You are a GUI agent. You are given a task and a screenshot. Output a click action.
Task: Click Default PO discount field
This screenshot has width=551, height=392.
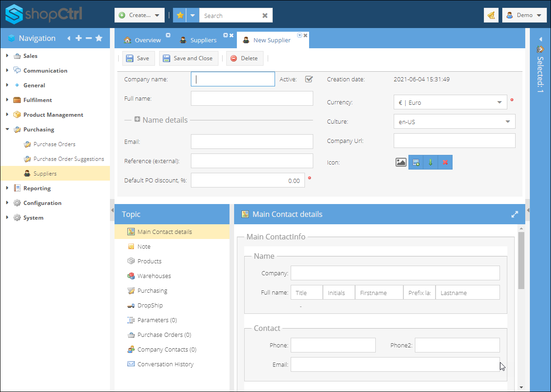pos(248,181)
